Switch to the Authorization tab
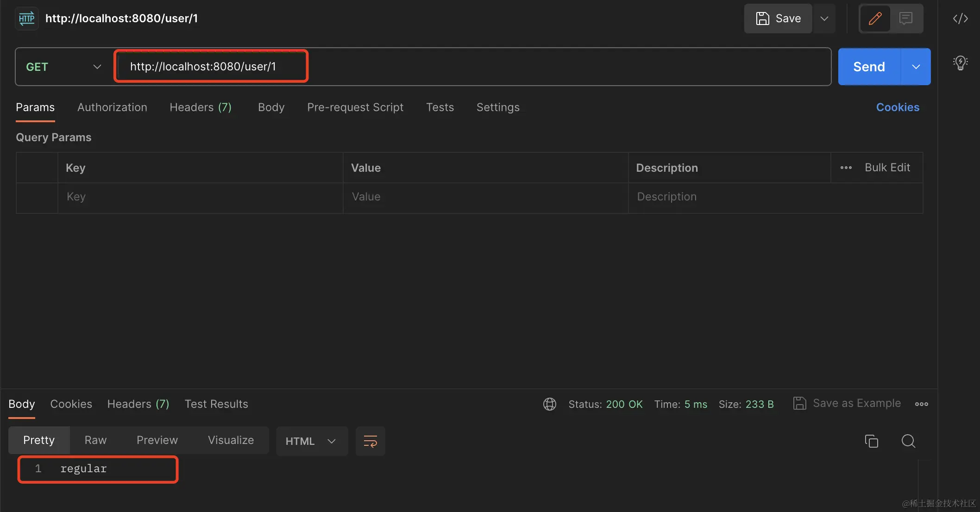Screen dimensions: 980x512 [112, 107]
